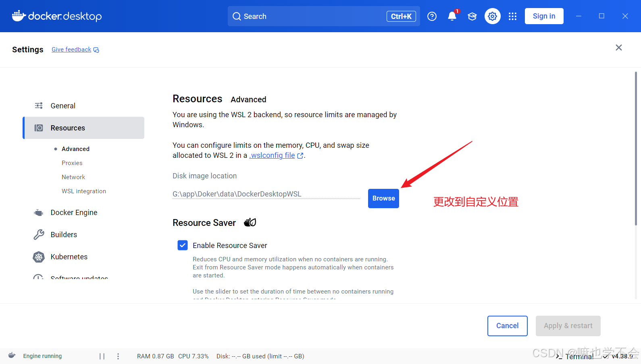
Task: Pause the engine with the pause icon
Action: coord(102,356)
